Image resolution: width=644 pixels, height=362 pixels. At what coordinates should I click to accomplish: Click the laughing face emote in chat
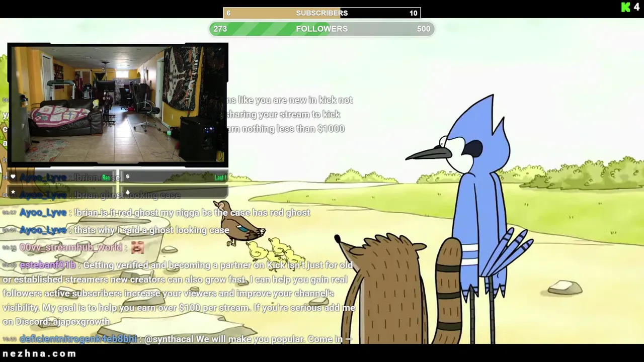[x=137, y=247]
